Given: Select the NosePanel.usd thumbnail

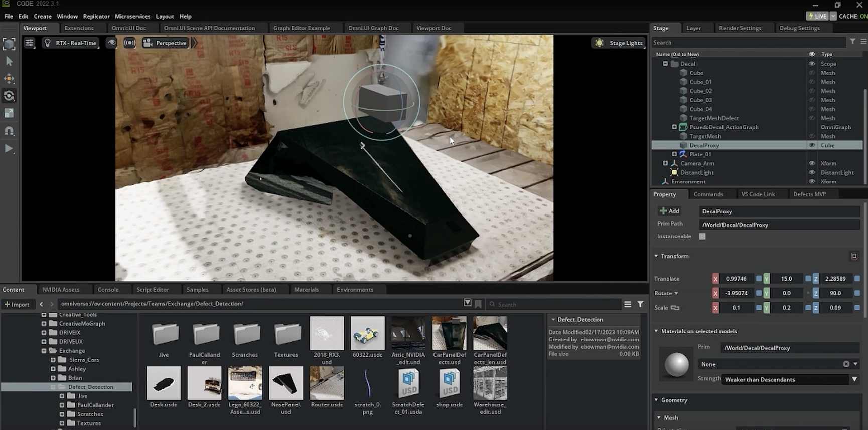Looking at the screenshot, I should (286, 383).
